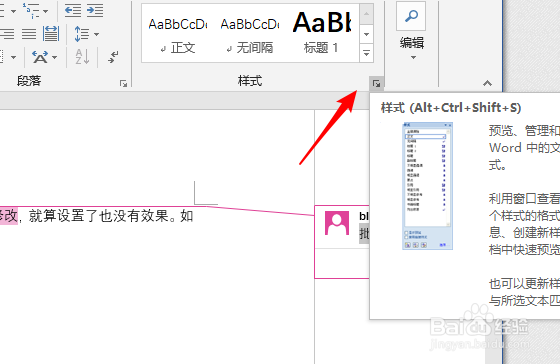Click the highlighted commented word 改
560x364 pixels.
tap(11, 216)
